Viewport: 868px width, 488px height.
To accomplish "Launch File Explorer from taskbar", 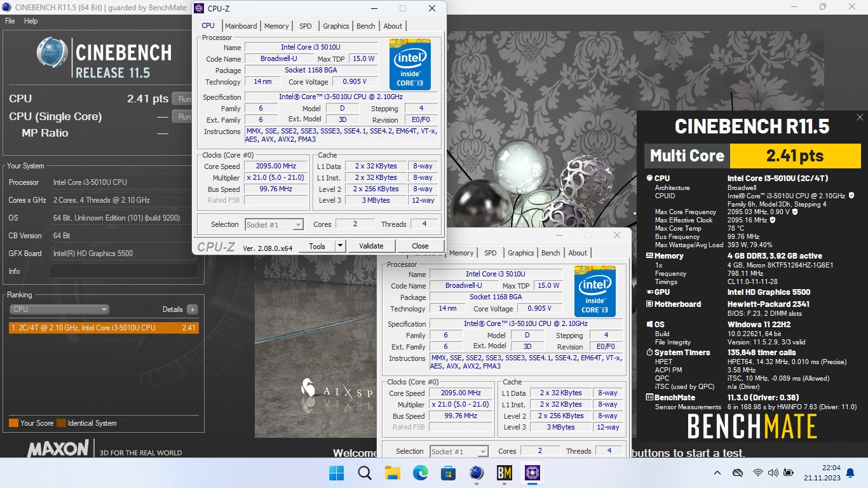I will click(393, 473).
